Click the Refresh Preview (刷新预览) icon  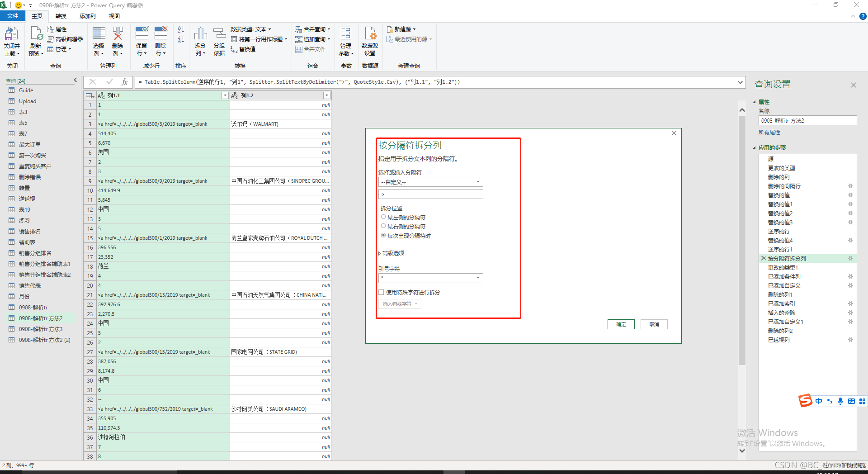click(36, 34)
